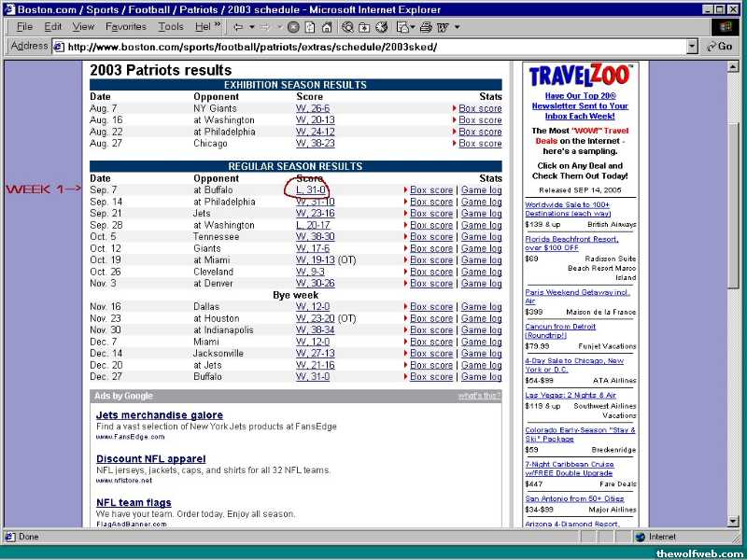Open Box score link for Sep. 7 Buffalo game
Viewport: 747px width, 560px height.
coord(430,190)
